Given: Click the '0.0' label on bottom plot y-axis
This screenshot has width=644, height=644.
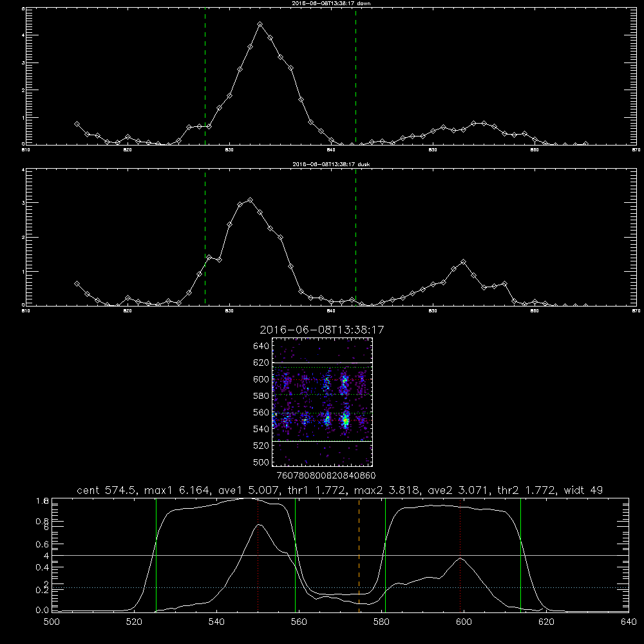Looking at the screenshot, I should click(43, 611).
